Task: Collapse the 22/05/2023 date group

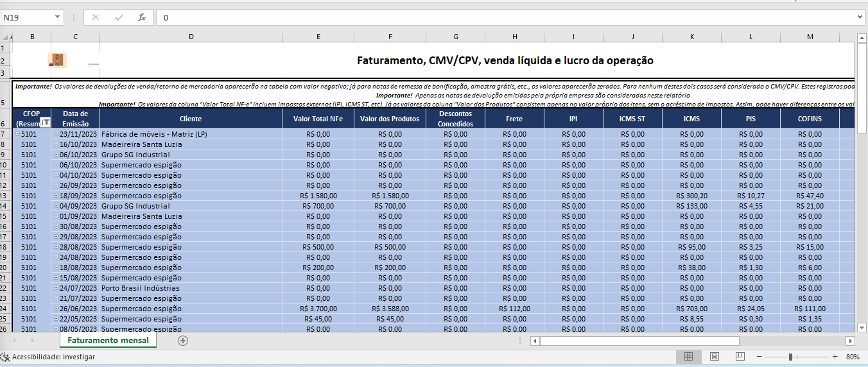Action: pyautogui.click(x=56, y=319)
